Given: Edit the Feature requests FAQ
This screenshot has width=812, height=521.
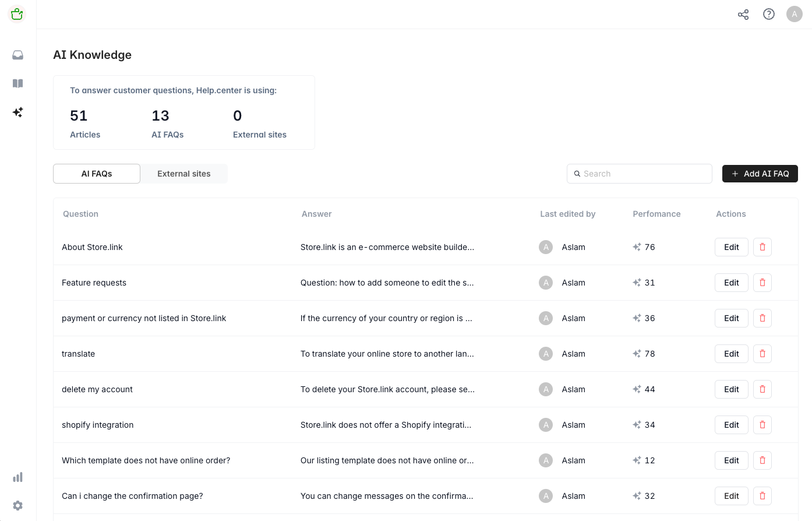Looking at the screenshot, I should click(731, 283).
